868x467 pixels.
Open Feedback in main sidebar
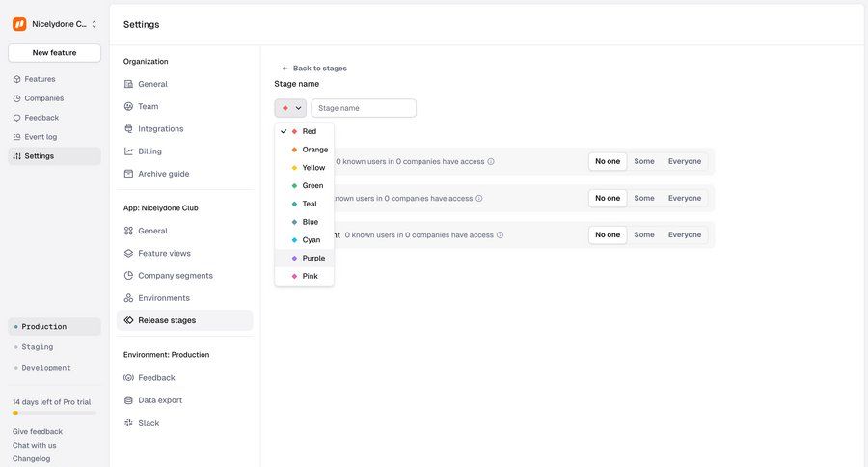click(x=54, y=118)
